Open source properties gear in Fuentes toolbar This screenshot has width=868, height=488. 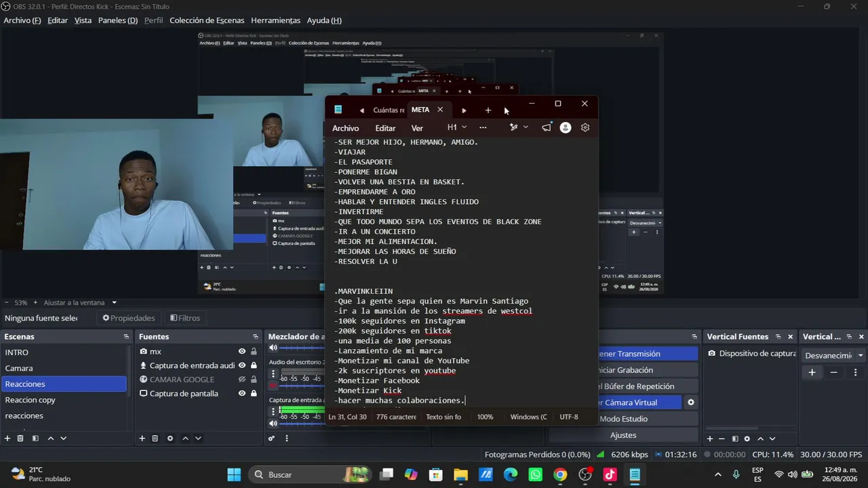pos(170,439)
